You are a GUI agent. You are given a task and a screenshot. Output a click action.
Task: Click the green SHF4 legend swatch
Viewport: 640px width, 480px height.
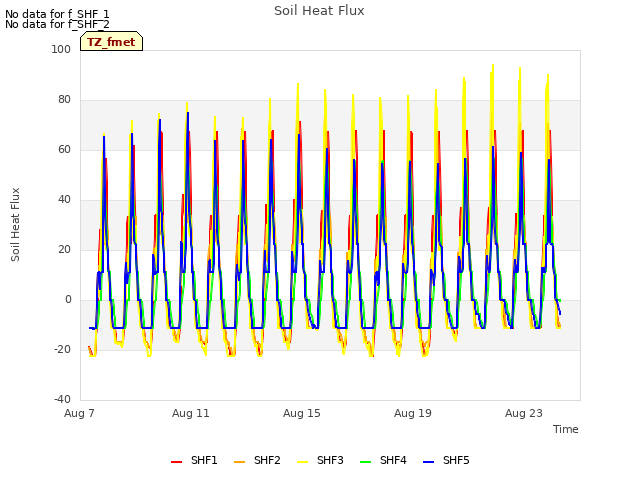coord(366,461)
